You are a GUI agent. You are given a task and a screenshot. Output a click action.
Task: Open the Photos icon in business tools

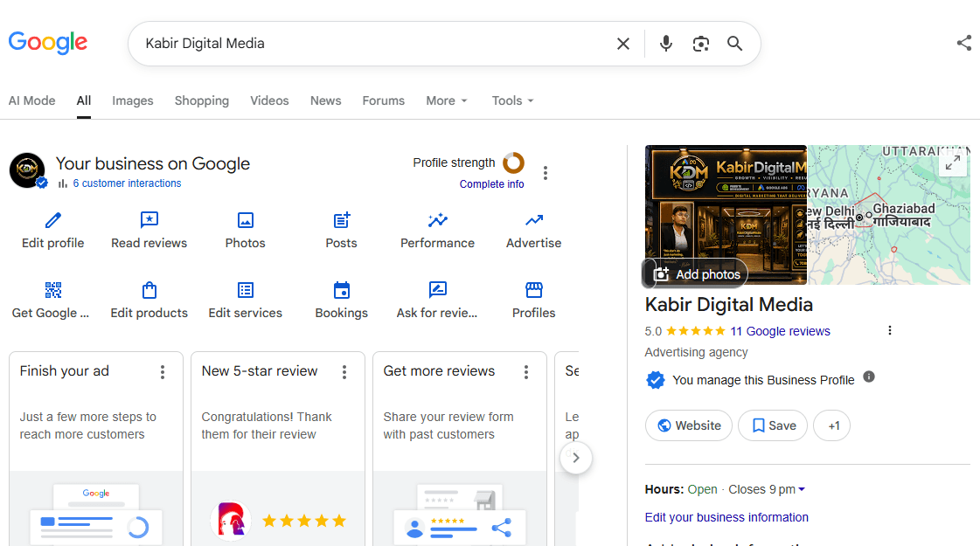coord(246,220)
